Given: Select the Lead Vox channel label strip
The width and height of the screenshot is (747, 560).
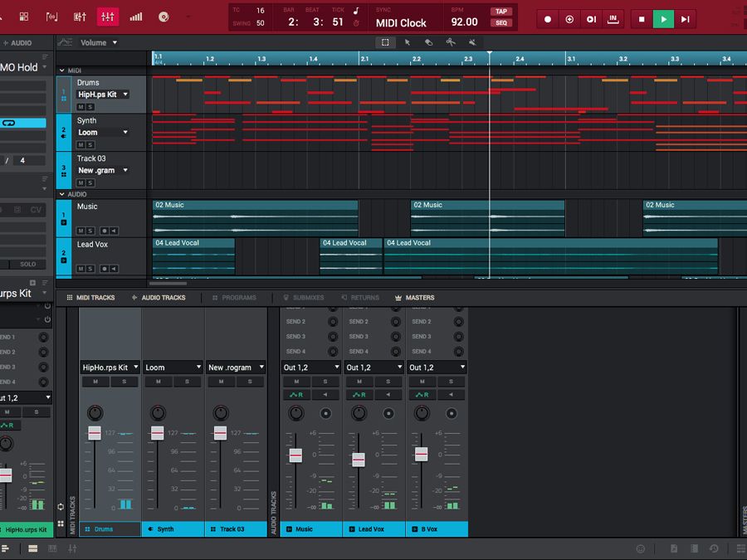Looking at the screenshot, I should 374,529.
